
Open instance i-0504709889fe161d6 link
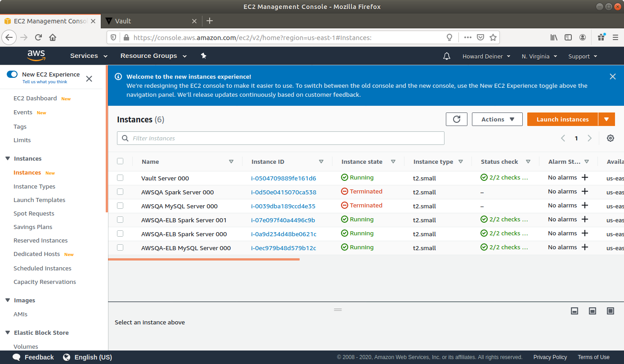[x=283, y=178]
